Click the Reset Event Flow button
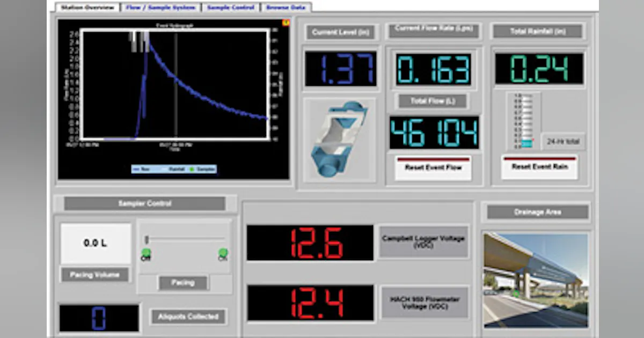Viewport: 644px width, 338px height. coord(434,168)
